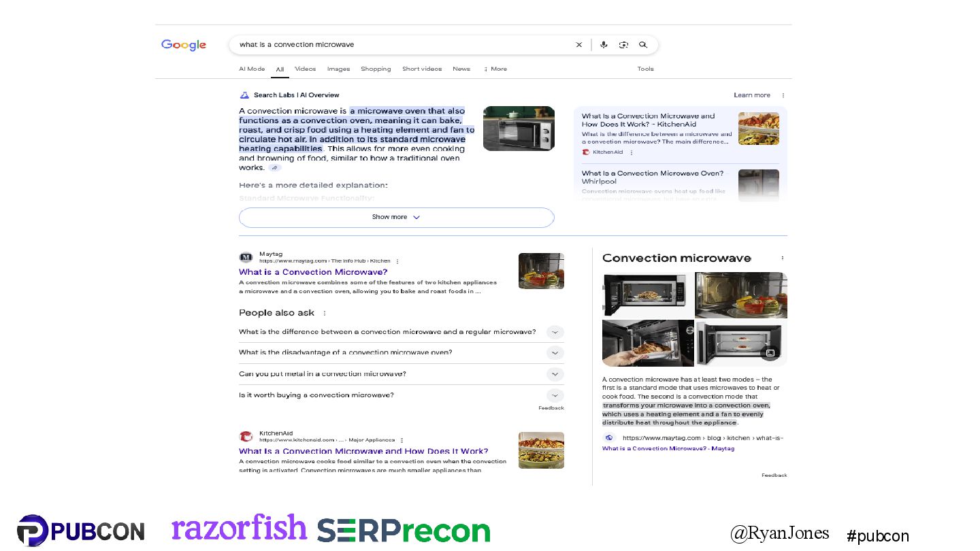Expand 'disadvantage of a convection microwave oven' question
The width and height of the screenshot is (980, 551).
click(x=401, y=352)
